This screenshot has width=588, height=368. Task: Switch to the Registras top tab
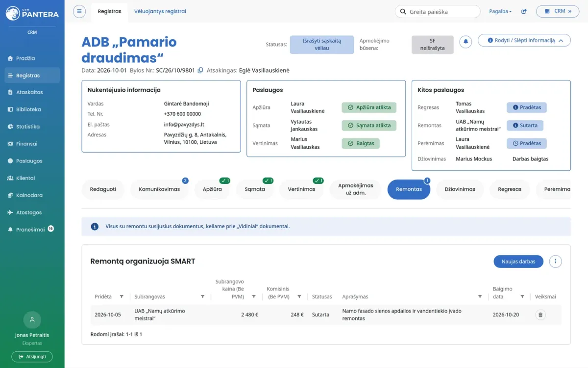click(109, 11)
